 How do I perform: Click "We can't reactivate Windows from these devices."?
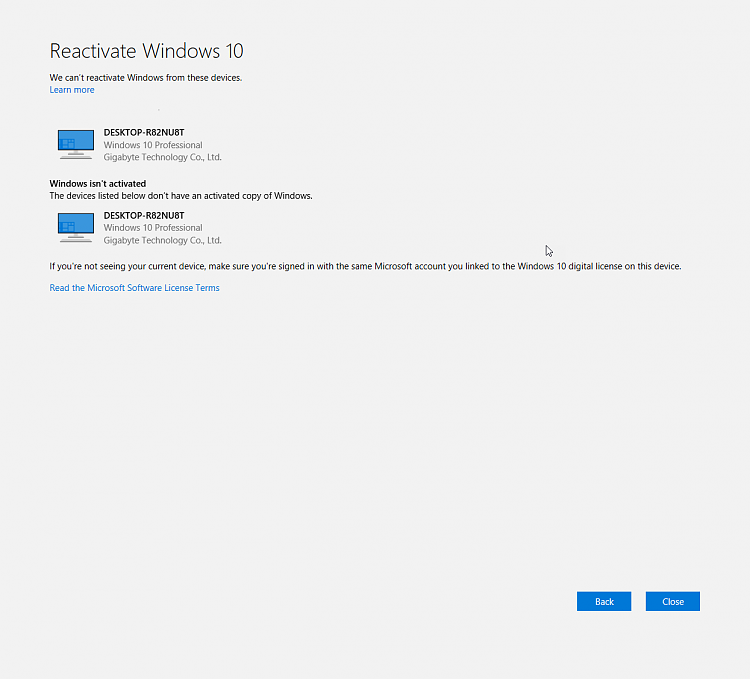click(145, 77)
